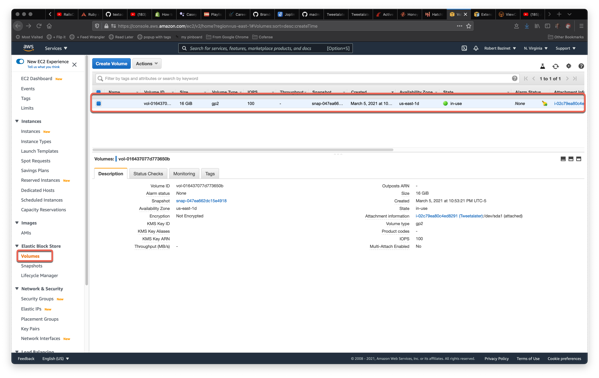
Task: Collapse the Elastic Block Store section
Action: 17,246
